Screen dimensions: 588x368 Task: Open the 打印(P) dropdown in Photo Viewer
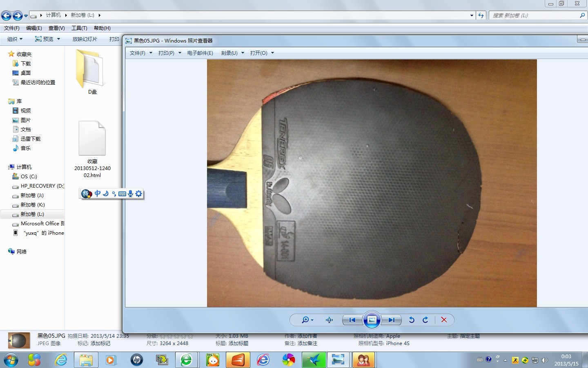tap(169, 53)
